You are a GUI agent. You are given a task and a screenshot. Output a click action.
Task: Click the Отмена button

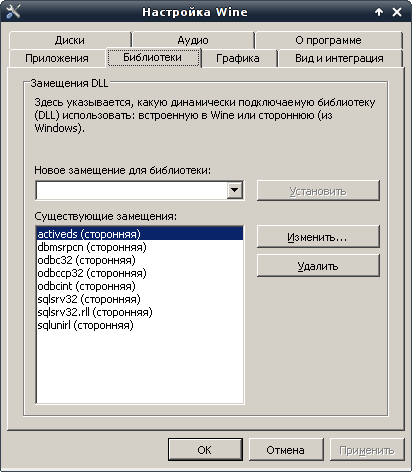[286, 450]
